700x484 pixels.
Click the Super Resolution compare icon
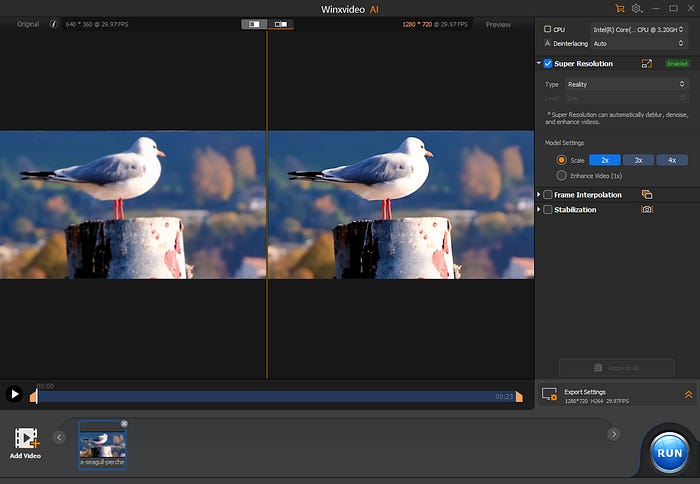click(647, 63)
